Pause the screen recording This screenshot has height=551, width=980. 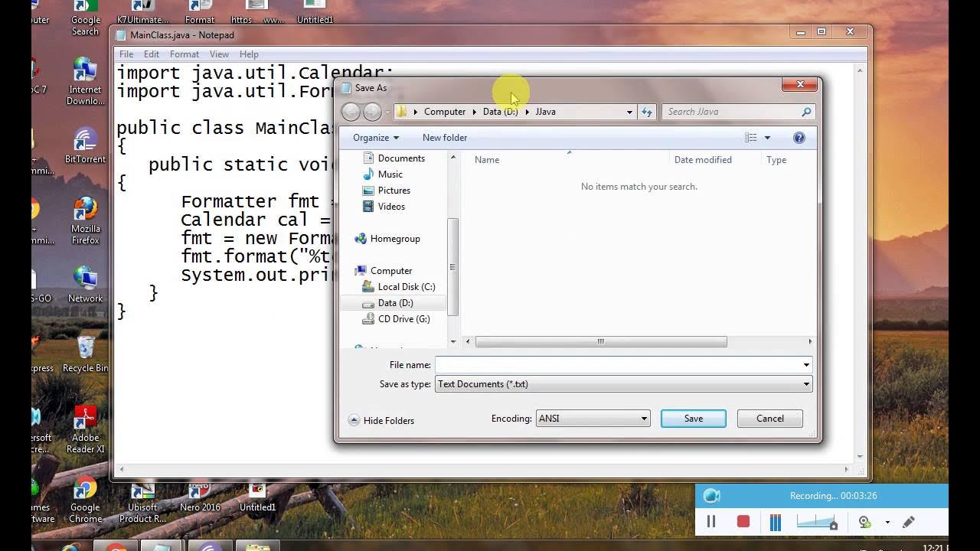pyautogui.click(x=710, y=522)
